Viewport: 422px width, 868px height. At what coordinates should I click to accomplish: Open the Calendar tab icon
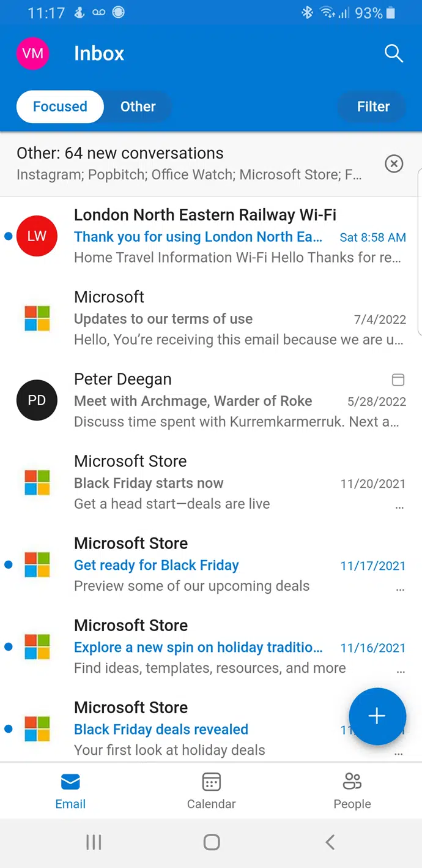pos(212,782)
